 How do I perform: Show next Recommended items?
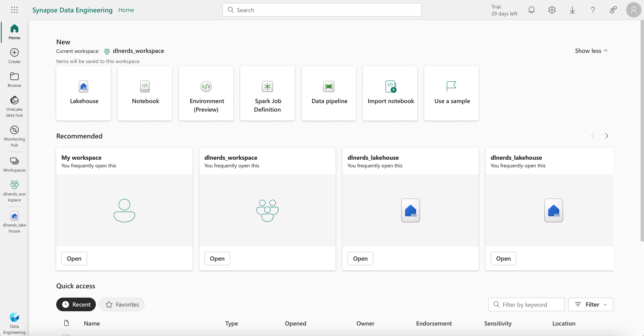[607, 136]
